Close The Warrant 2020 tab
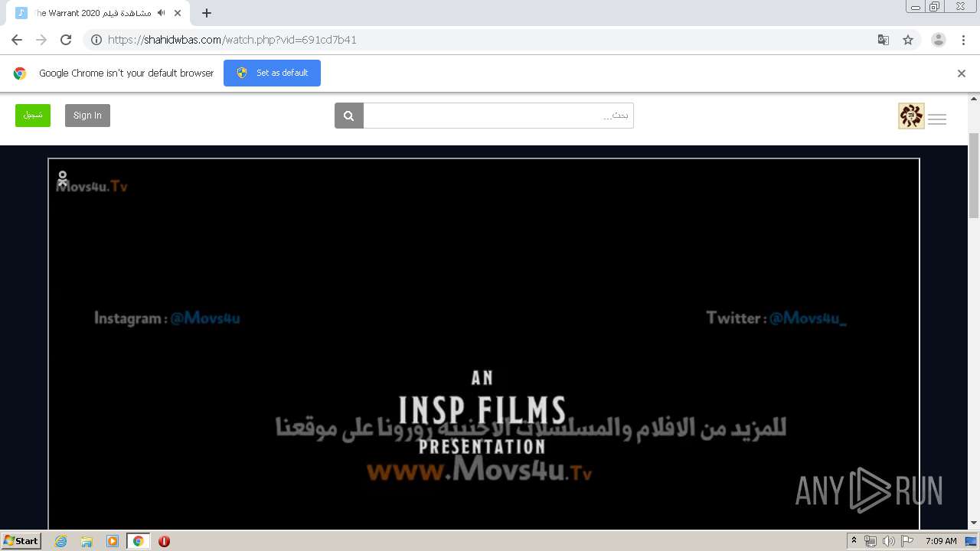980x551 pixels. 178,13
